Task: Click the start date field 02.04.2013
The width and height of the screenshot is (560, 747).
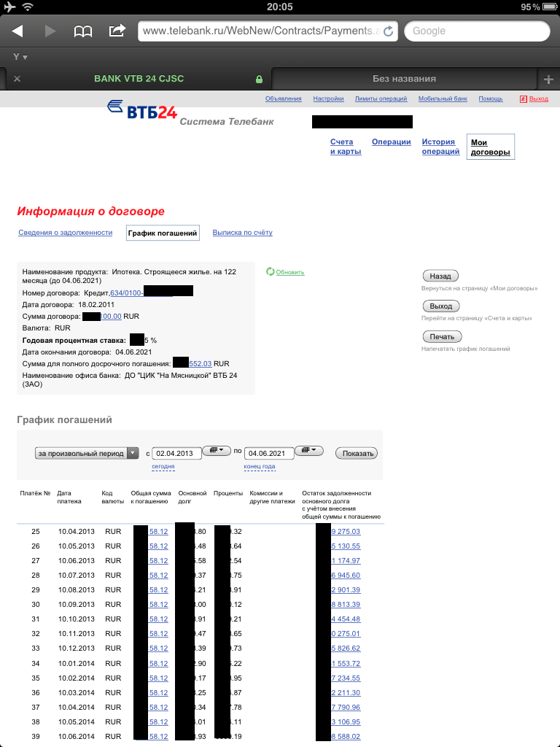Action: tap(176, 454)
